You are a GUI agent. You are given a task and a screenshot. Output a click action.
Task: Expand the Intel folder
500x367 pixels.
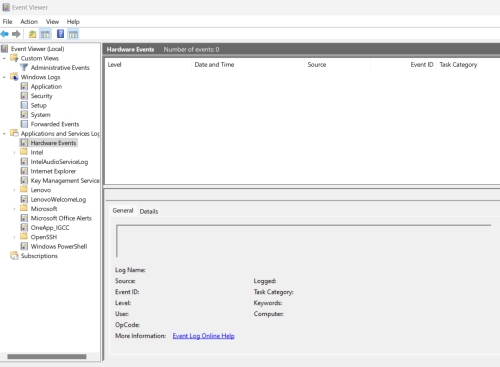click(14, 152)
